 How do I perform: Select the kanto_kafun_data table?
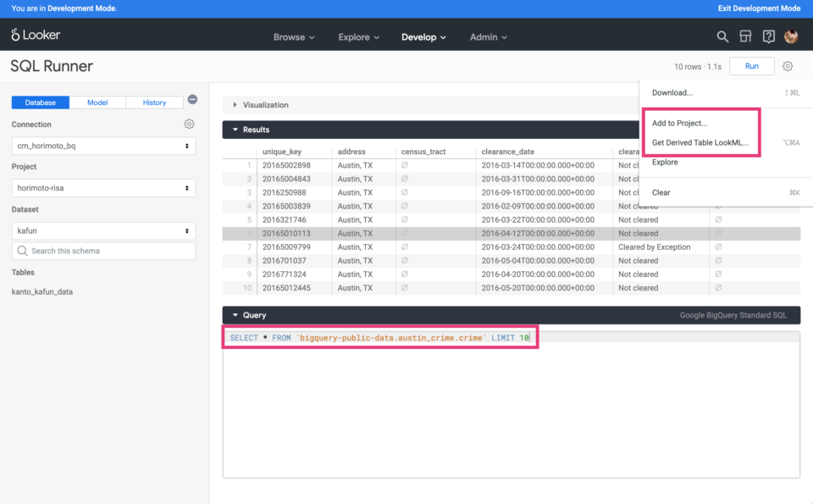(x=42, y=292)
